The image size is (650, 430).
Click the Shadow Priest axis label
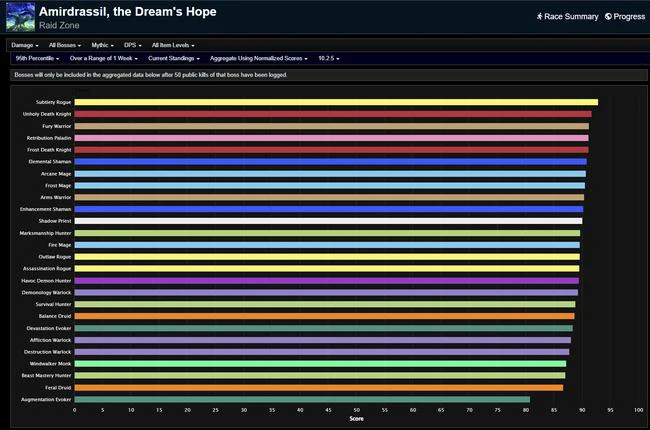(55, 221)
